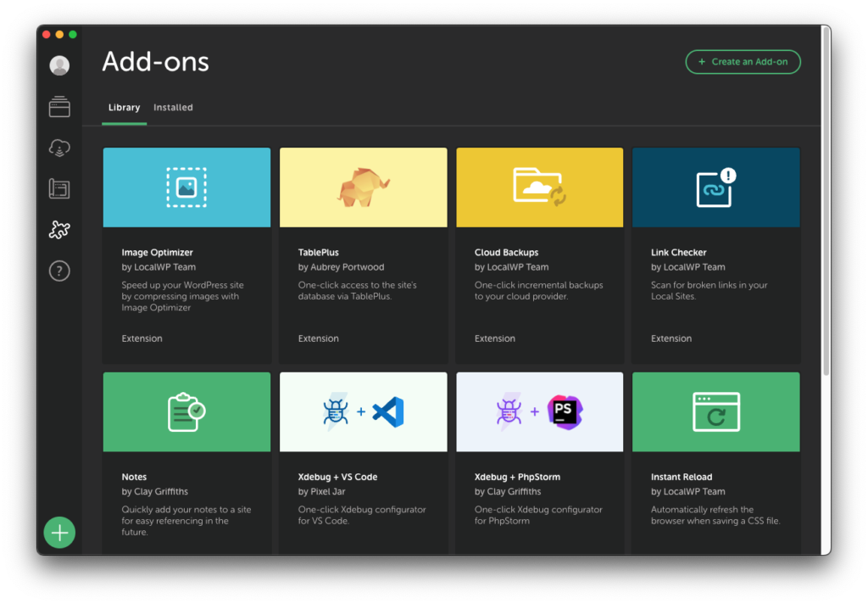Click the Notes clipboard icon
This screenshot has width=868, height=604.
point(186,411)
